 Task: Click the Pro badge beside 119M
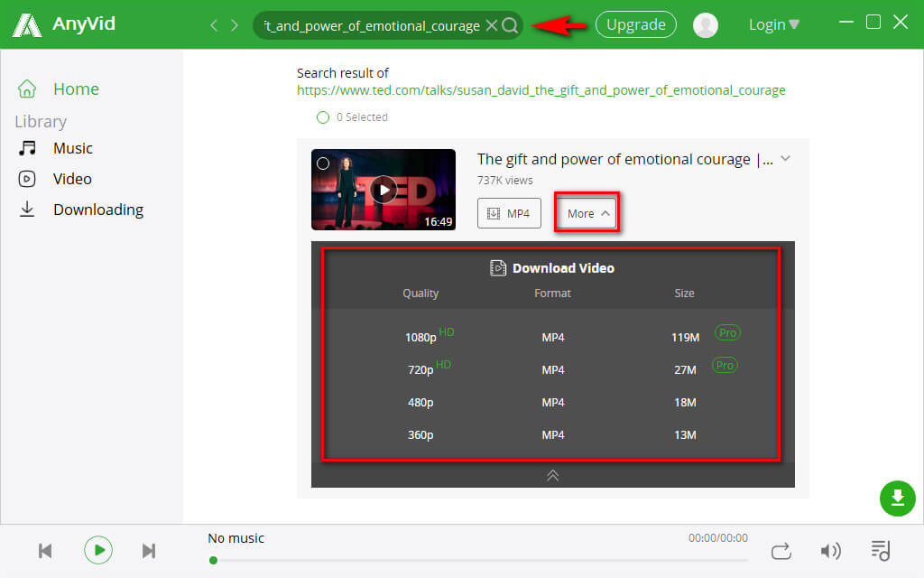coord(728,332)
